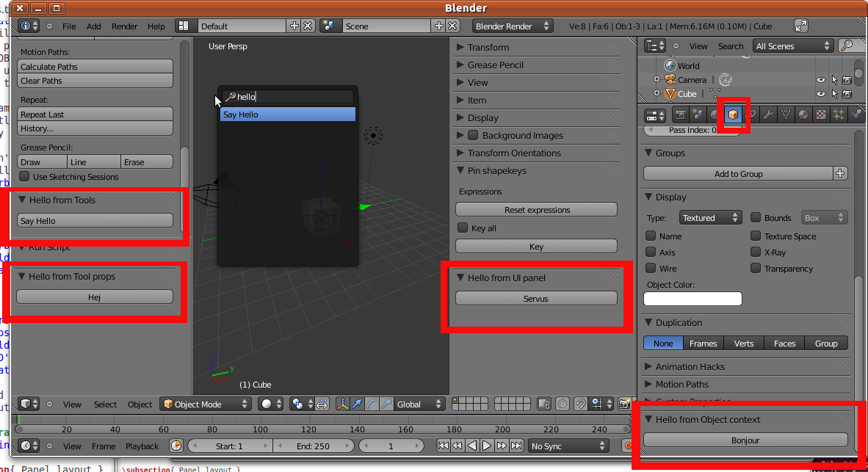Click the timeline record button
The width and height of the screenshot is (868, 472).
coord(628,446)
